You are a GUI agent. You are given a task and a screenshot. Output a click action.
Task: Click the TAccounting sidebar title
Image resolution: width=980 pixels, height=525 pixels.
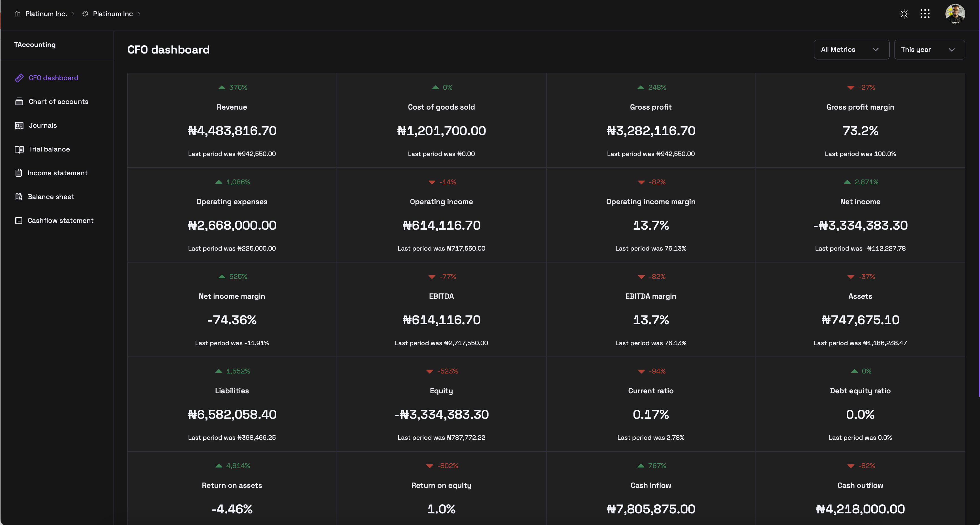(x=35, y=45)
